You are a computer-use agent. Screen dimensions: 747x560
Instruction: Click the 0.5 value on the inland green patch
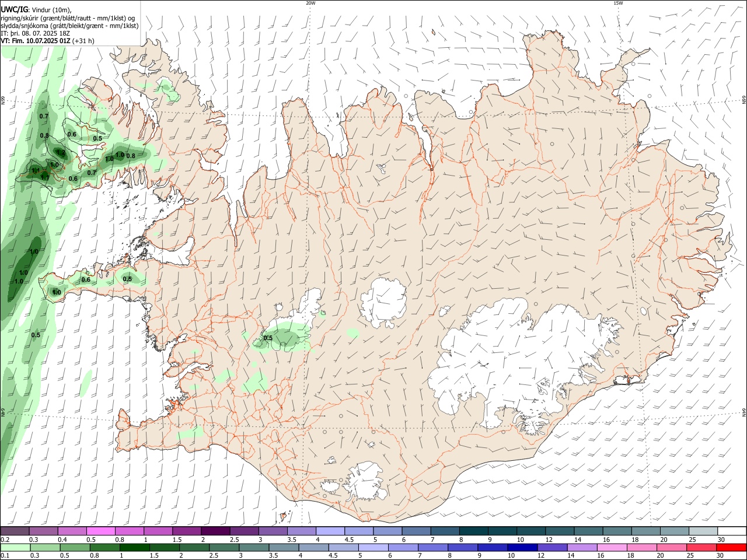[x=268, y=338]
